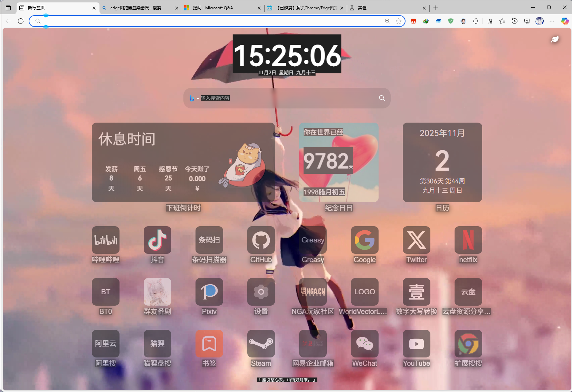572x392 pixels.
Task: Open the YouTube shortcut icon
Action: coord(417,344)
